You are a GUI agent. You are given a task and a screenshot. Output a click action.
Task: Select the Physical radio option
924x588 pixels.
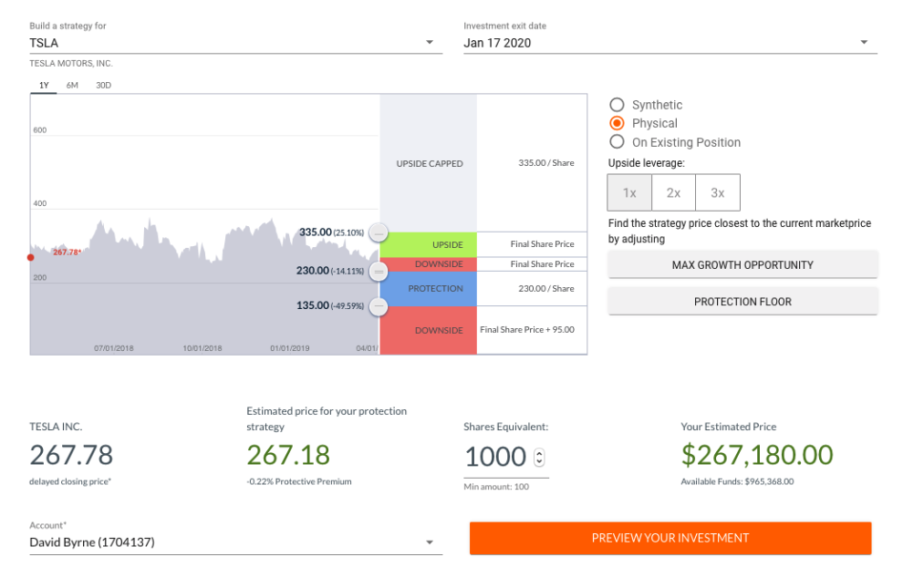point(617,123)
